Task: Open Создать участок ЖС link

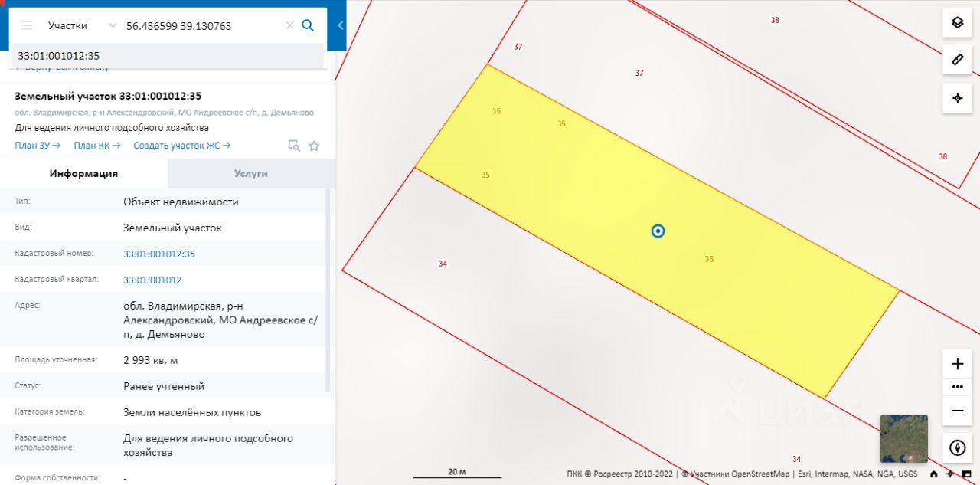Action: [182, 146]
